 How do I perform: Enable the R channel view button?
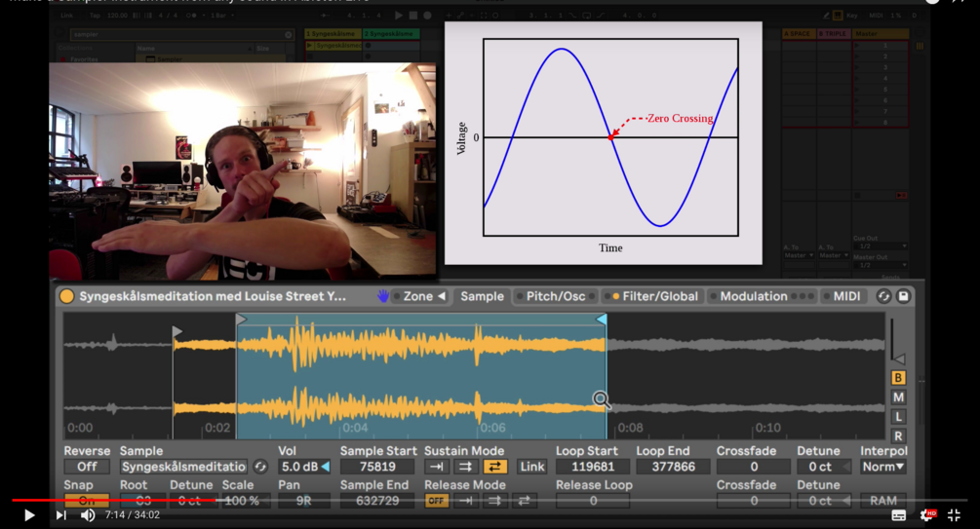click(898, 435)
